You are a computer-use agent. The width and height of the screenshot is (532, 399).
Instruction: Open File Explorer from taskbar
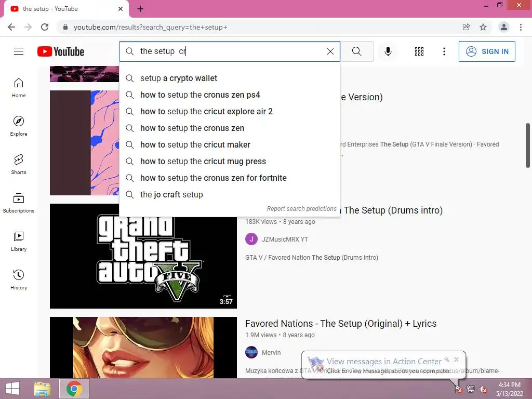tap(42, 389)
